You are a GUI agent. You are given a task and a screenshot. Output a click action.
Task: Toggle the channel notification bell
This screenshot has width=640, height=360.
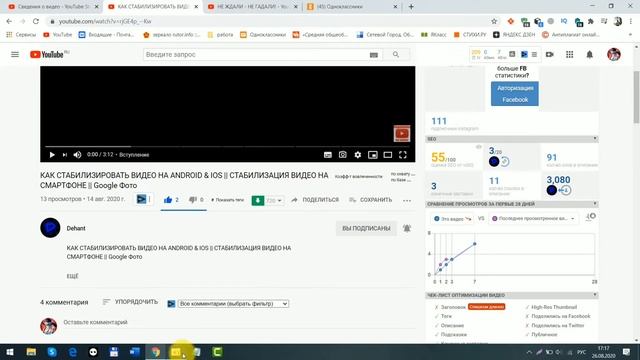pyautogui.click(x=407, y=228)
